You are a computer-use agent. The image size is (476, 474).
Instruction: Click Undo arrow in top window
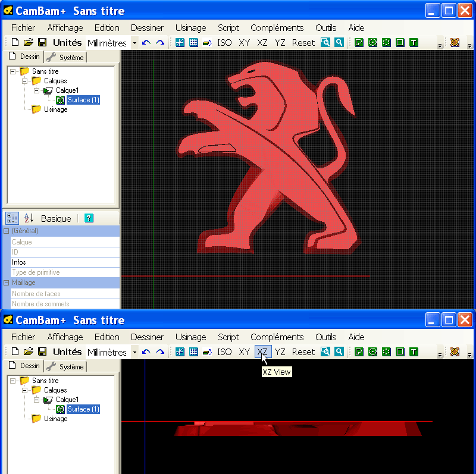tap(146, 42)
